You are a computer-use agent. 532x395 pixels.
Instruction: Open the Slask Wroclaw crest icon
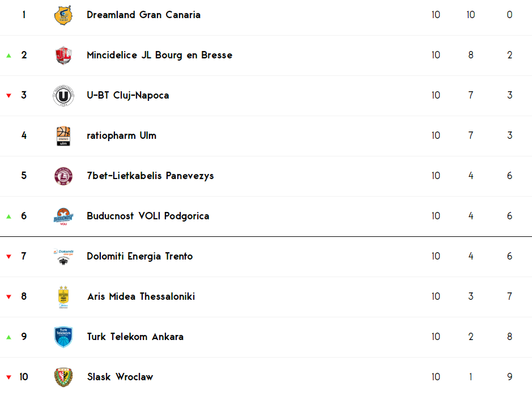[63, 377]
